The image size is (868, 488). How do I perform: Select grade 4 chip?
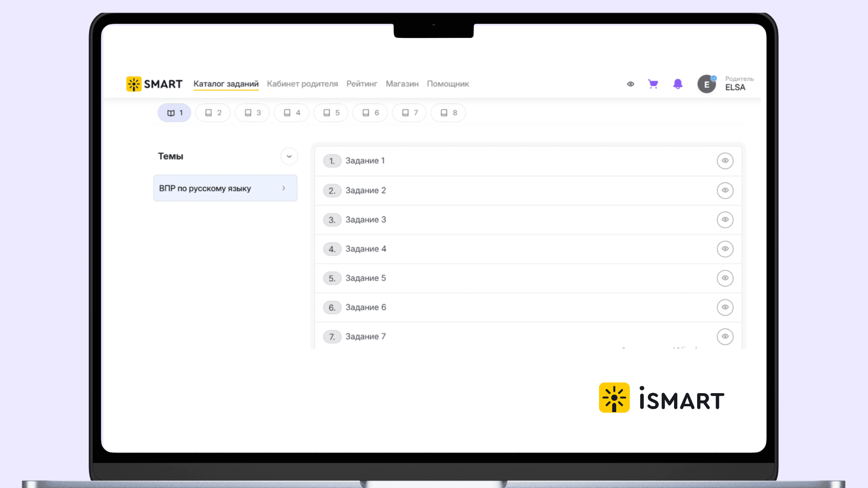[292, 113]
